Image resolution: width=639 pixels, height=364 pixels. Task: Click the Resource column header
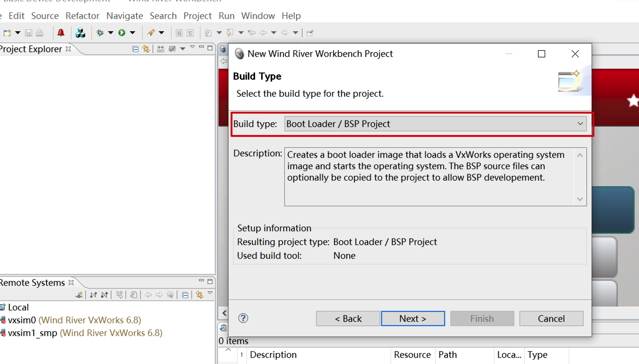click(x=413, y=355)
